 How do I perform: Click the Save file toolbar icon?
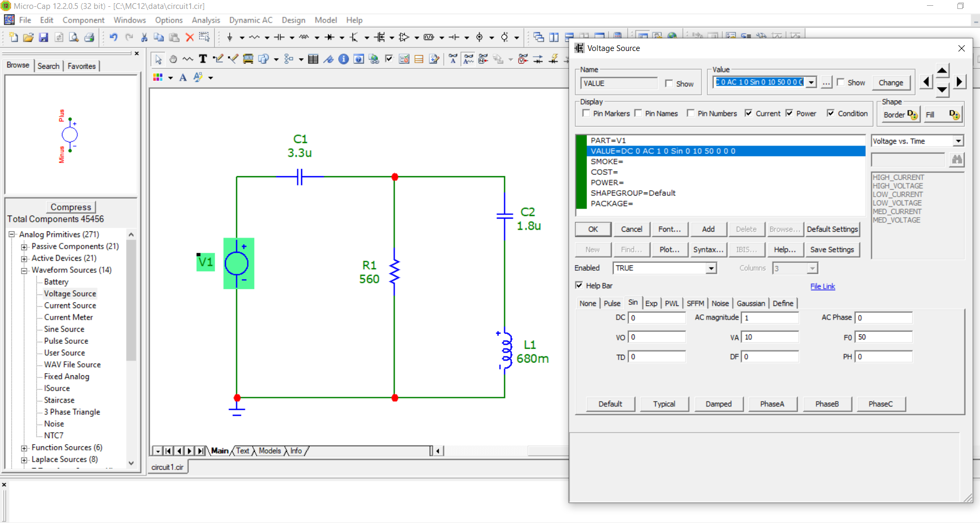[x=44, y=37]
